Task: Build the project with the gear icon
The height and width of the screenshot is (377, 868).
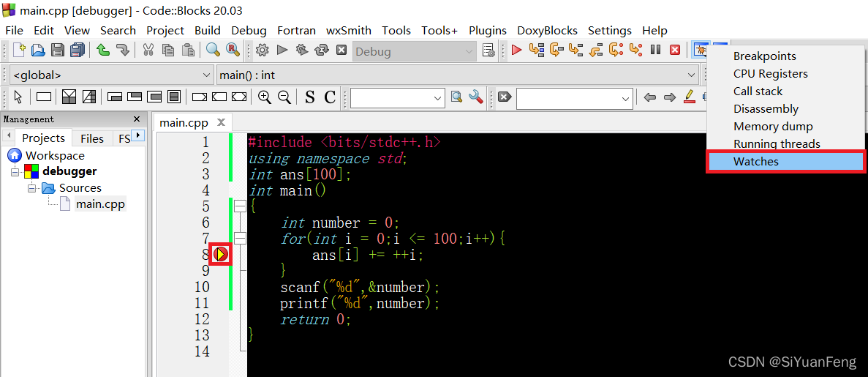Action: tap(263, 51)
